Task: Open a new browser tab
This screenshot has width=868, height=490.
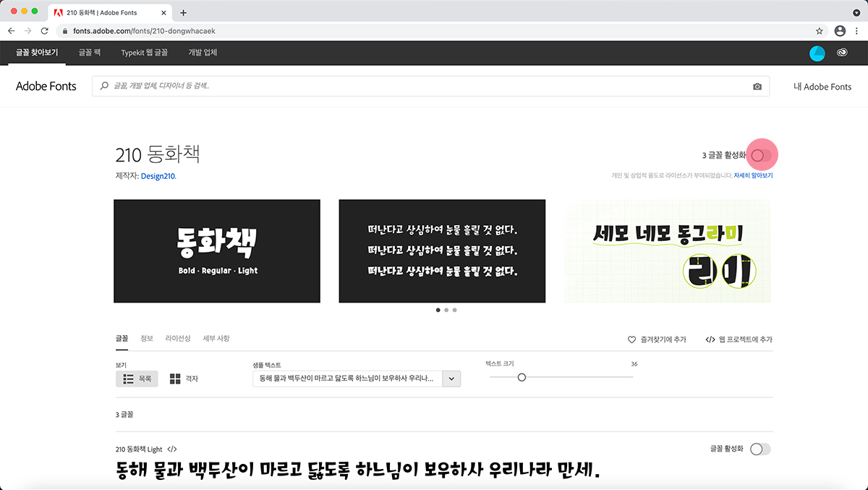Action: (x=183, y=13)
